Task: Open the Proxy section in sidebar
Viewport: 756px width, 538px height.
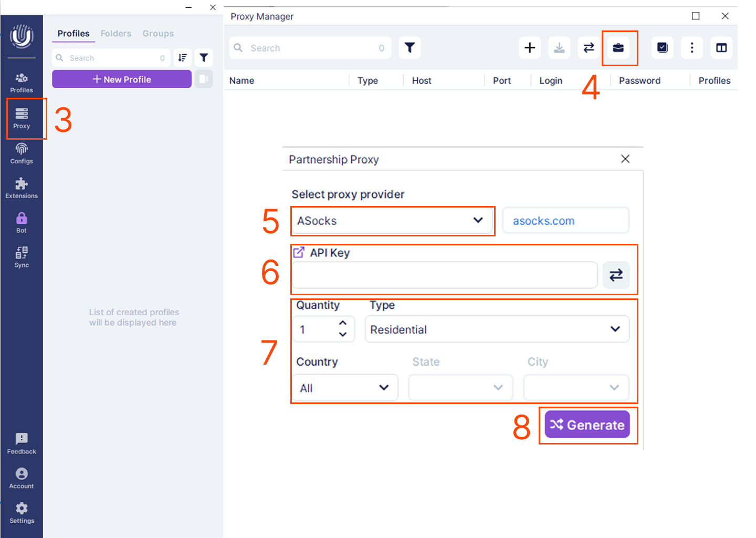Action: [x=22, y=118]
